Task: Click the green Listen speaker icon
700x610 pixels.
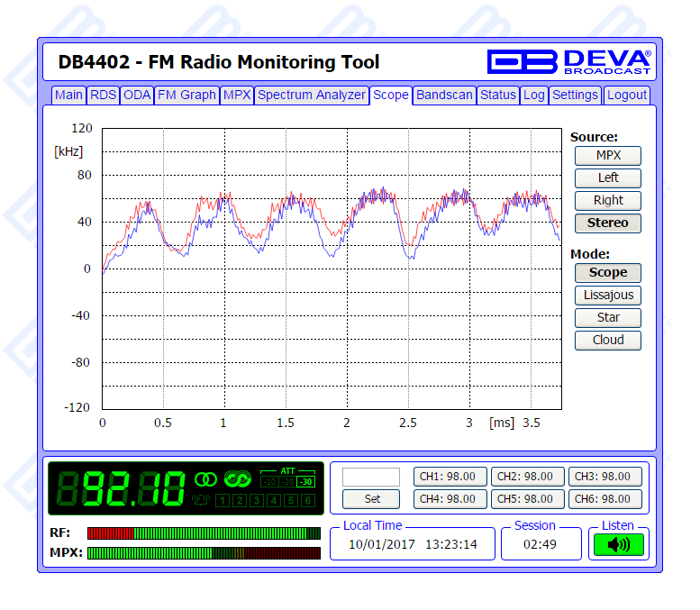Action: [618, 544]
